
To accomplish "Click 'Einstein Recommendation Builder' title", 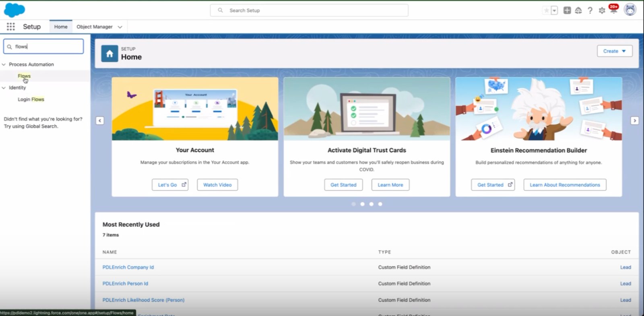I will (539, 150).
